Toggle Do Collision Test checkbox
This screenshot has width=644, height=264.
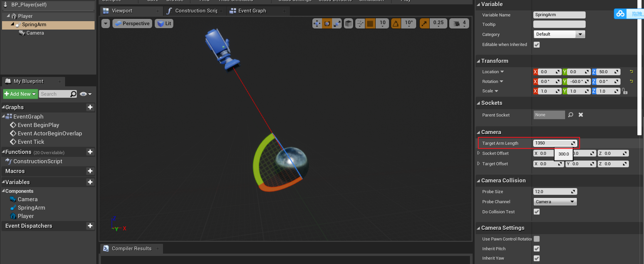pyautogui.click(x=537, y=212)
